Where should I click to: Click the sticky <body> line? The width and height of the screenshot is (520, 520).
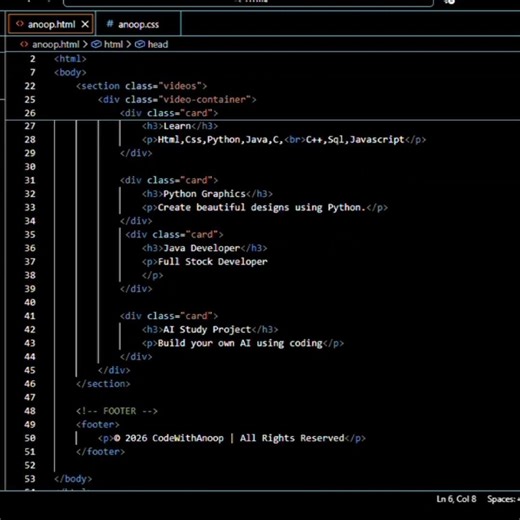point(70,73)
